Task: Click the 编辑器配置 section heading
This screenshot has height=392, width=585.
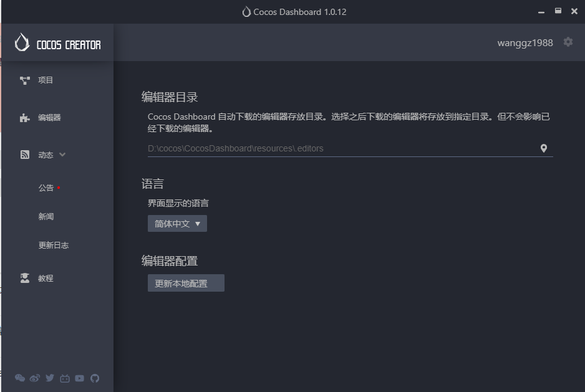Action: (170, 261)
